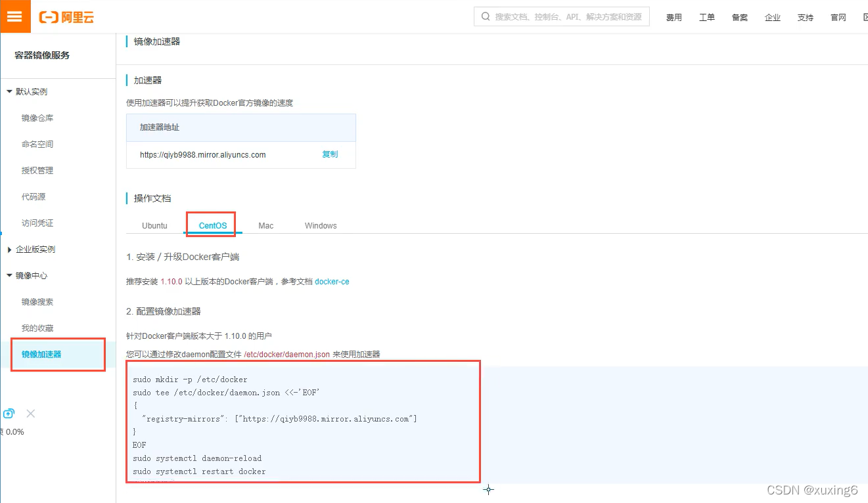This screenshot has height=503, width=868.
Task: Open 费用 in top navigation
Action: (674, 18)
